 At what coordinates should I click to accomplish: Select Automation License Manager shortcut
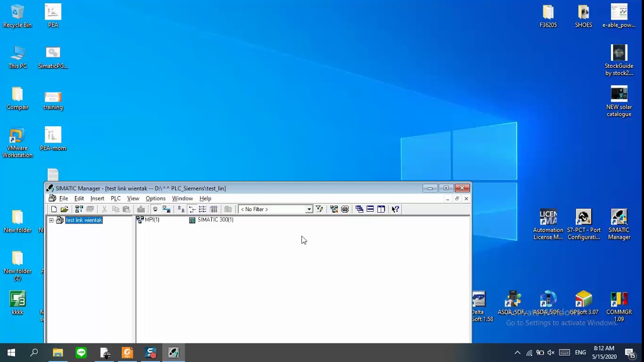point(548,225)
